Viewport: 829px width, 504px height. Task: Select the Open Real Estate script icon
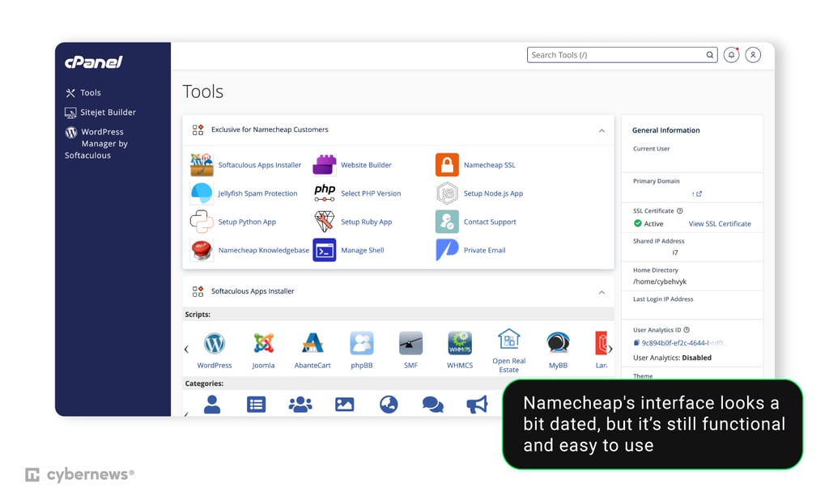[x=508, y=339]
